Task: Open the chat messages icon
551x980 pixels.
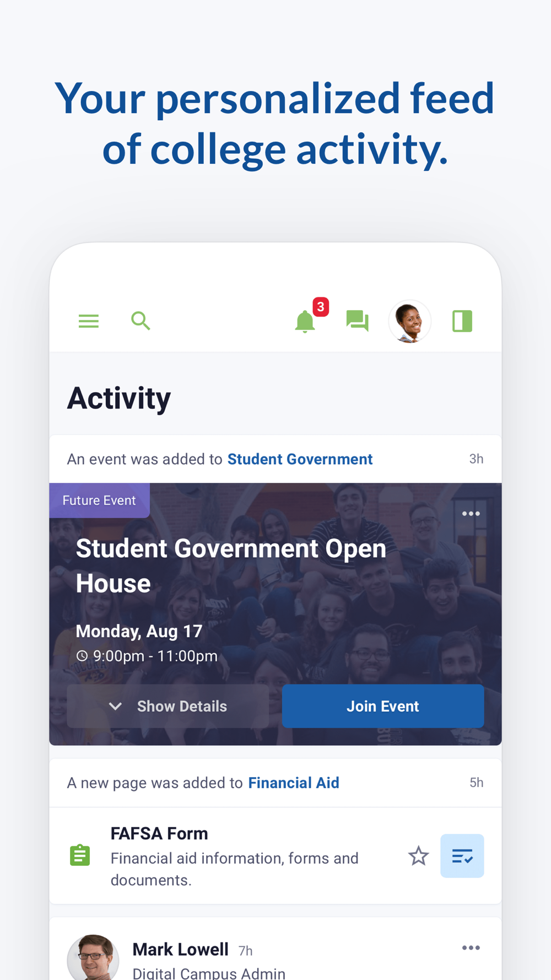Action: [358, 321]
